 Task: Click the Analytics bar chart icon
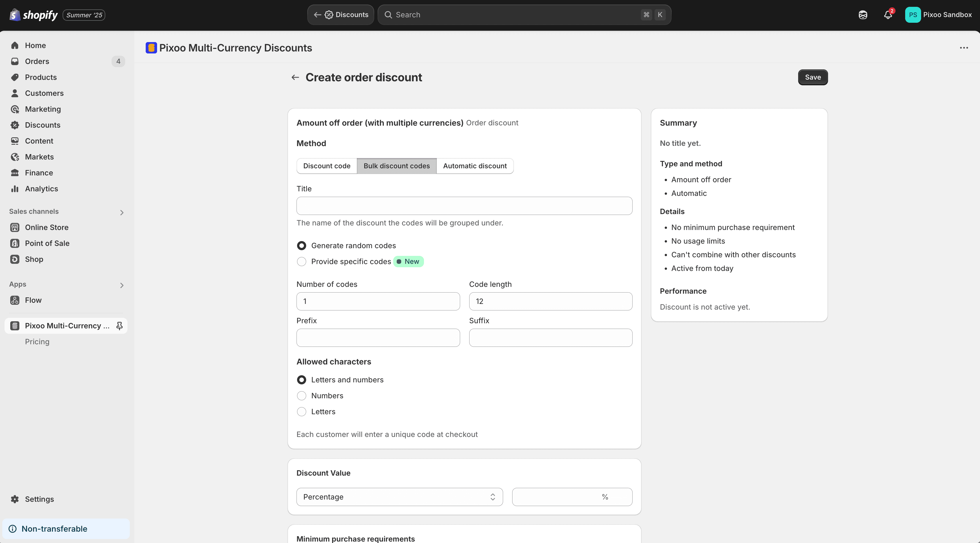coord(15,189)
